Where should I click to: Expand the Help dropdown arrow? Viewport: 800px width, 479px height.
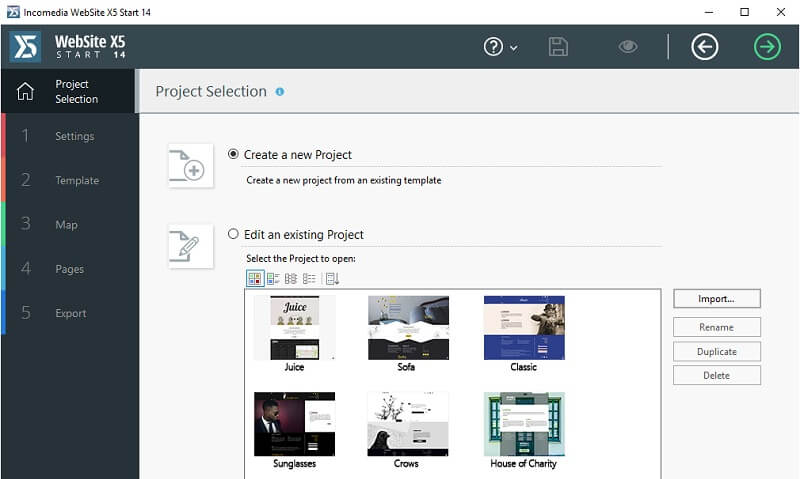click(x=514, y=48)
